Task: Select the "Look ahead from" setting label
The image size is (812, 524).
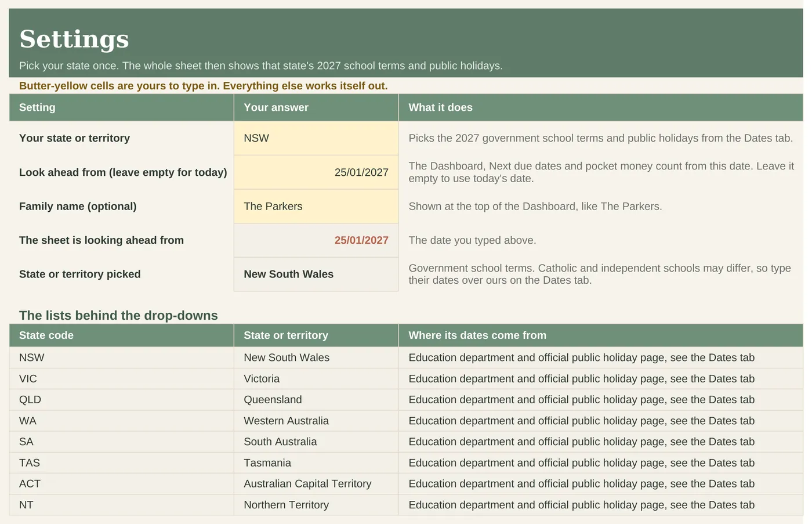Action: point(123,172)
